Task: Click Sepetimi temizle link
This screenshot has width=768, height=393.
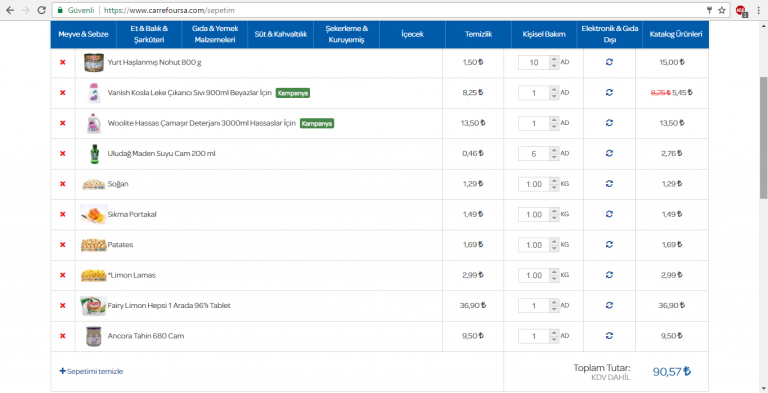Action: [x=91, y=371]
